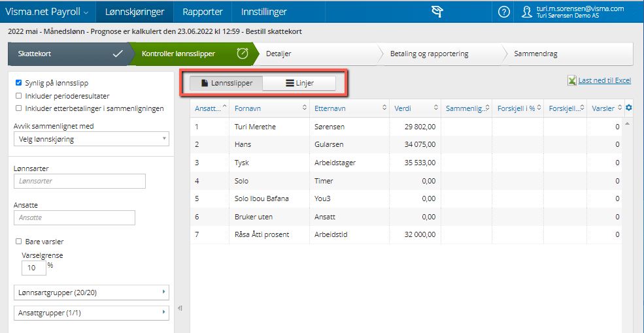Image resolution: width=644 pixels, height=333 pixels.
Task: Click value 34 075,00
Action: (420, 145)
